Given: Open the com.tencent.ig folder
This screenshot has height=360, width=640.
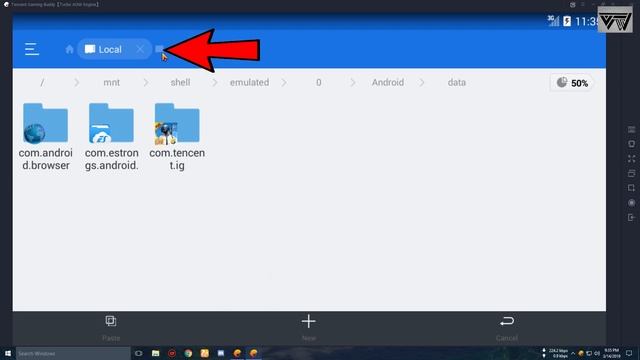Looking at the screenshot, I should point(177,137).
